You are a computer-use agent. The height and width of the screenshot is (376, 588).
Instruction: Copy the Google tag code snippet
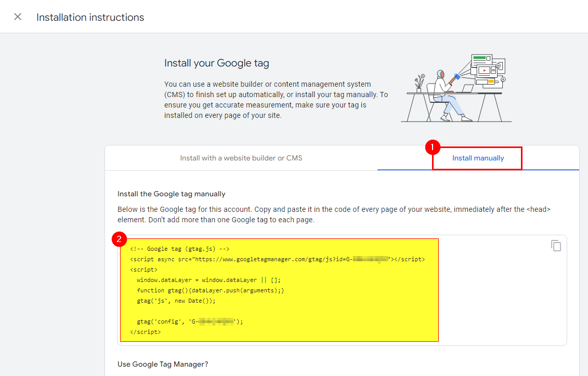click(556, 246)
